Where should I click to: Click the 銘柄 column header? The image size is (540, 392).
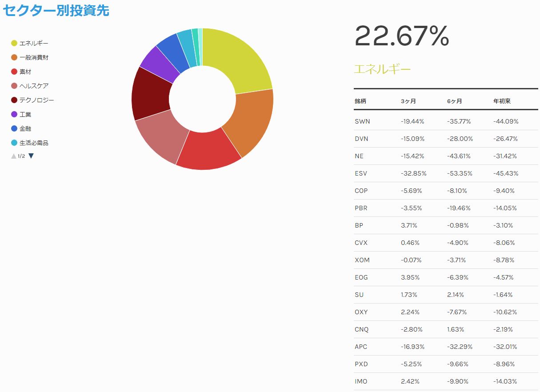tap(360, 101)
